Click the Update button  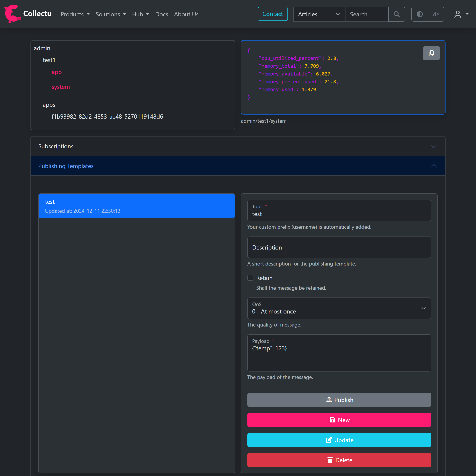339,440
